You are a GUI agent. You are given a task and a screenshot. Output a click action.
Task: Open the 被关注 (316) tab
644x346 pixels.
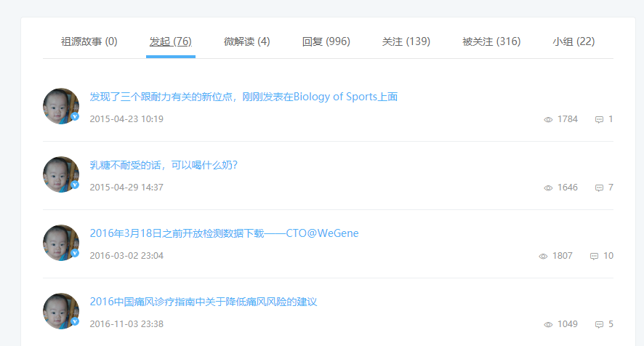pos(491,41)
